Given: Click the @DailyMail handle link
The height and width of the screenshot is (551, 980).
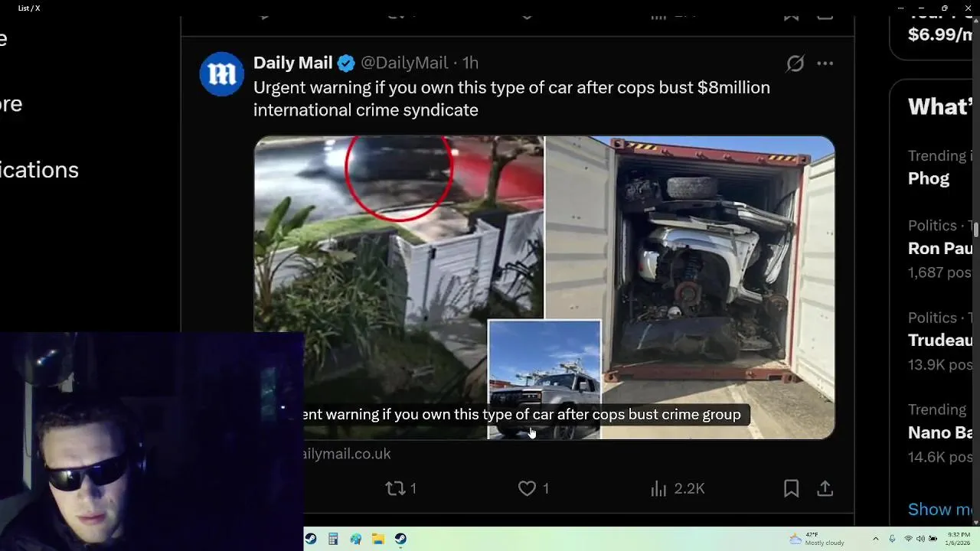Looking at the screenshot, I should pos(404,63).
